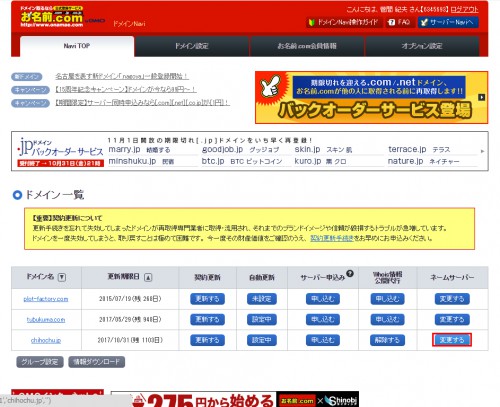This screenshot has height=407, width=500.
Task: Click 未設定 auto-renew for plot-factory.com
Action: [x=262, y=299]
